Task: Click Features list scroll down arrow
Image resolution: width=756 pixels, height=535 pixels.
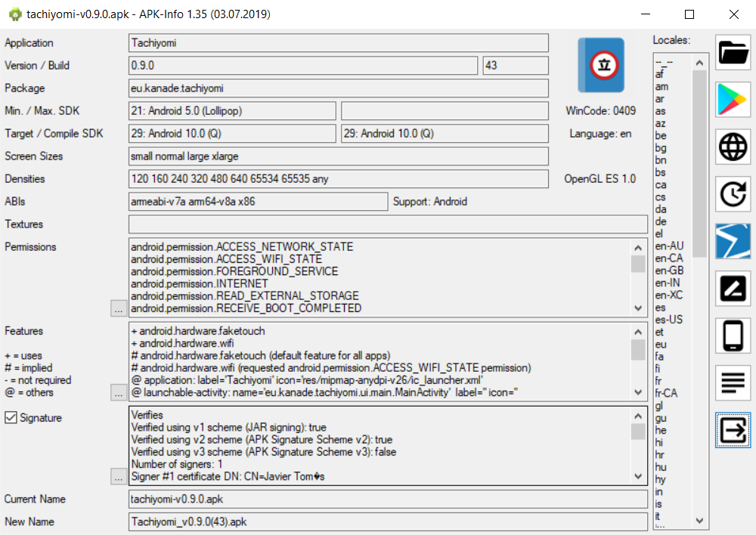Action: [x=638, y=392]
